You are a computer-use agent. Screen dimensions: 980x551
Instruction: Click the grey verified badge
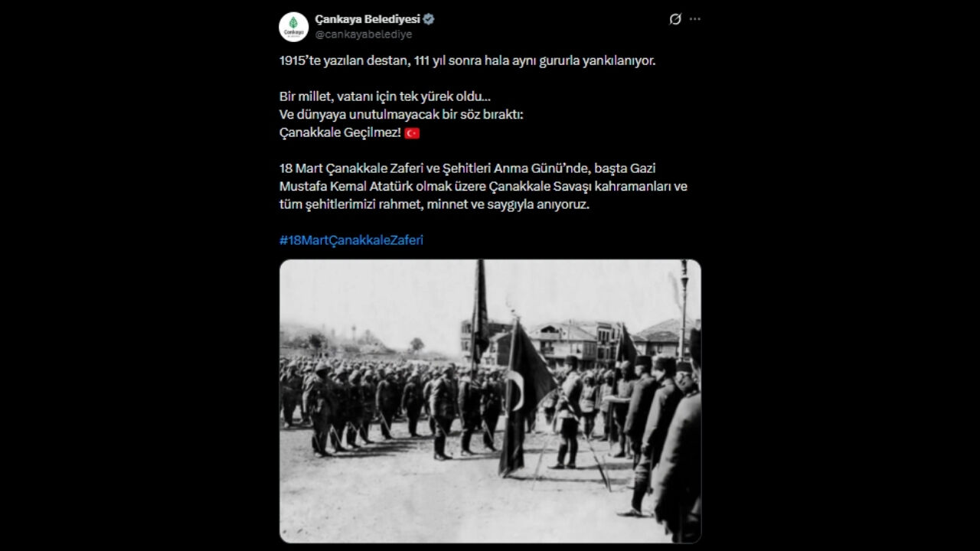[x=430, y=20]
